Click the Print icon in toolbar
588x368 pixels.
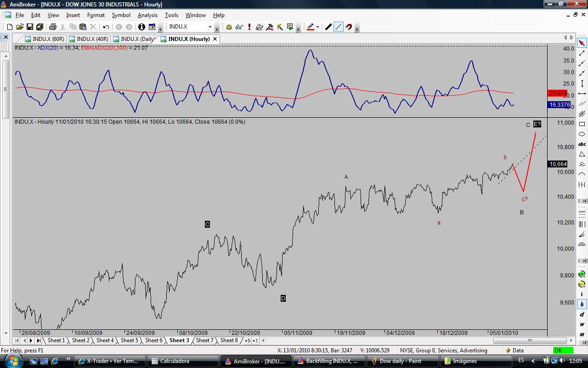(x=52, y=27)
